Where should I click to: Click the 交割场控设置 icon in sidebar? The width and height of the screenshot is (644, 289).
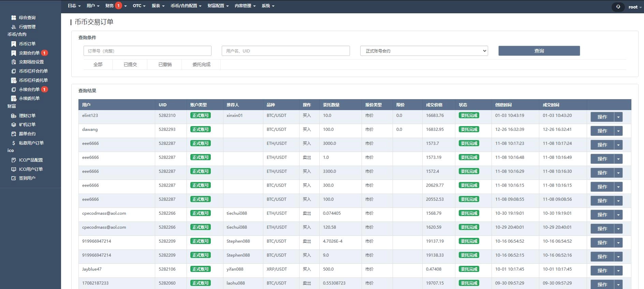click(14, 62)
